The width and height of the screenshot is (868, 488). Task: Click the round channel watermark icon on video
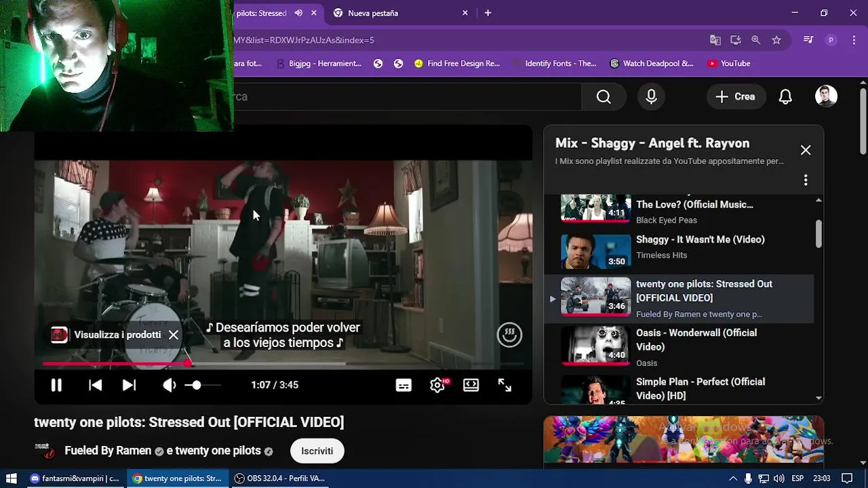click(x=509, y=335)
